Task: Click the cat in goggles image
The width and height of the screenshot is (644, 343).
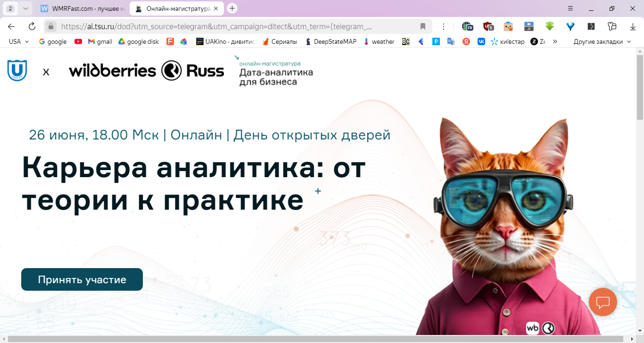Action: click(507, 226)
